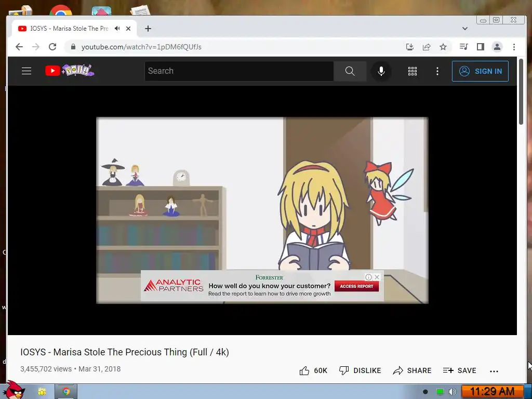Viewport: 532px width, 399px height.
Task: Bookmark this page with the star icon
Action: tap(443, 47)
